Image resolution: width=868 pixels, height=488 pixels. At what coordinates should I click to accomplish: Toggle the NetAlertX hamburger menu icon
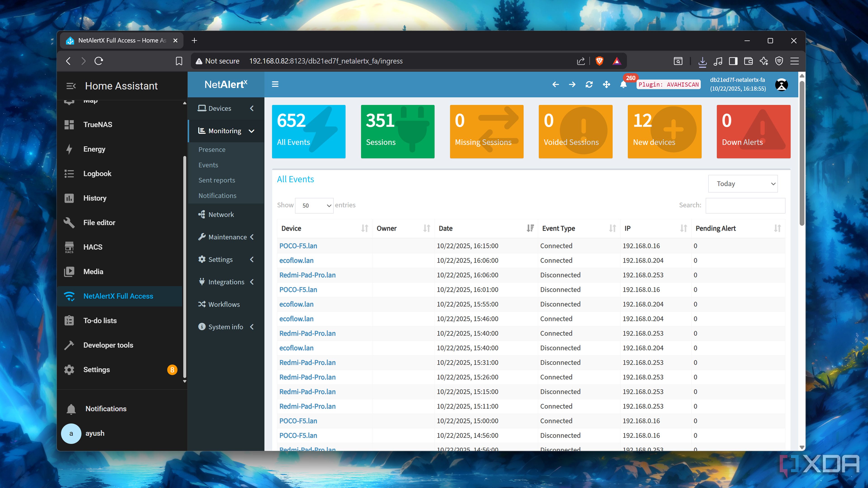(x=275, y=84)
